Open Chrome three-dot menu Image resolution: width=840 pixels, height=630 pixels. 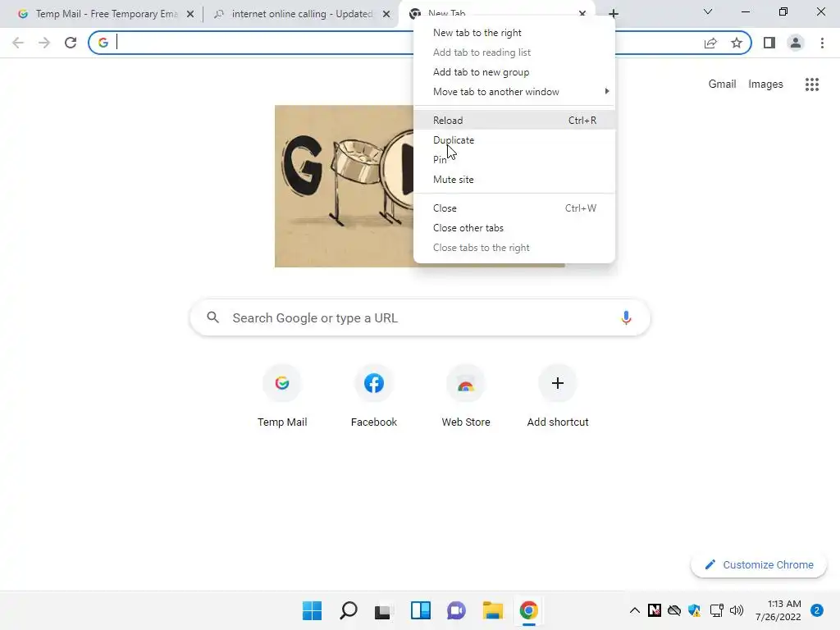(x=822, y=43)
